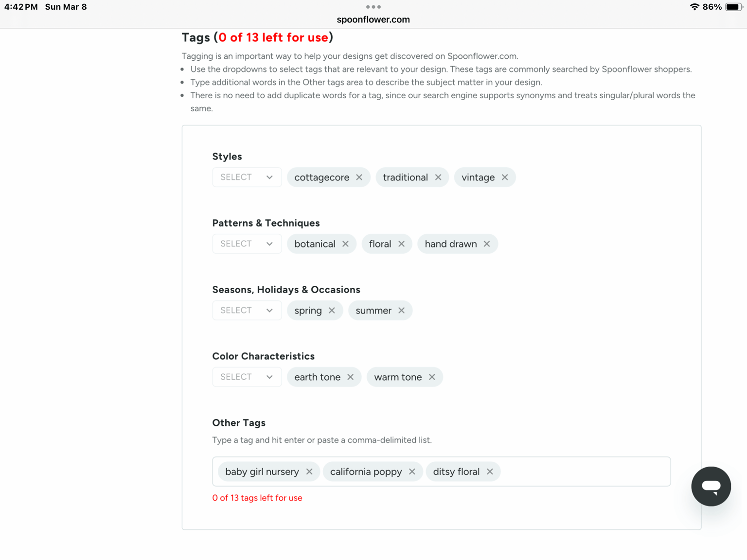Remove the spring tag
The width and height of the screenshot is (747, 560).
(x=332, y=311)
